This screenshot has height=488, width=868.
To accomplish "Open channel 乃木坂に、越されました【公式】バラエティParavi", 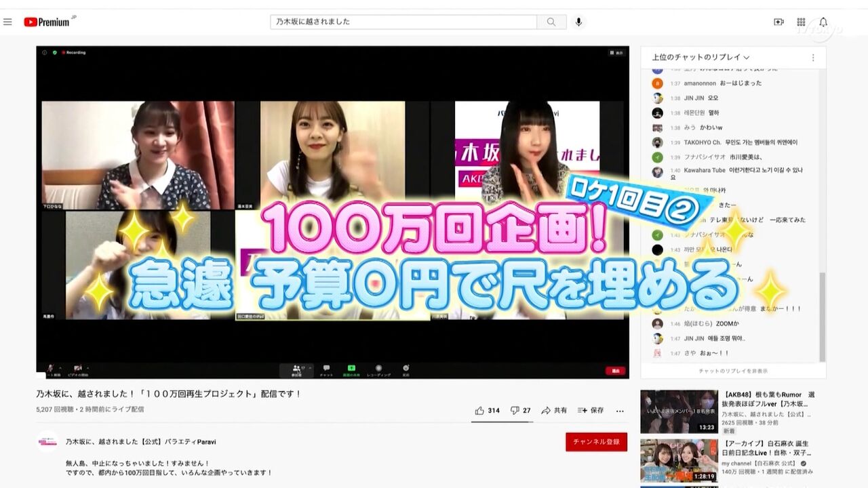I will click(141, 442).
